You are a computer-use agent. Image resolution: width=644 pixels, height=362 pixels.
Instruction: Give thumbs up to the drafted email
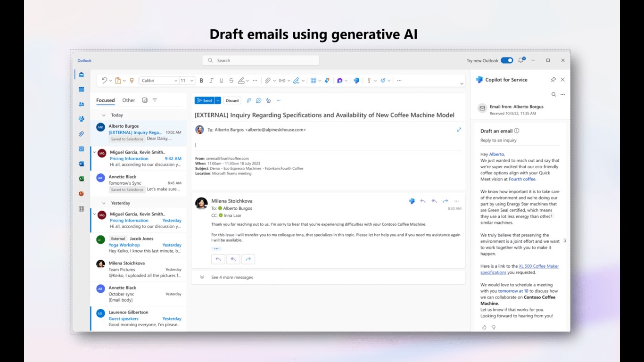(484, 327)
